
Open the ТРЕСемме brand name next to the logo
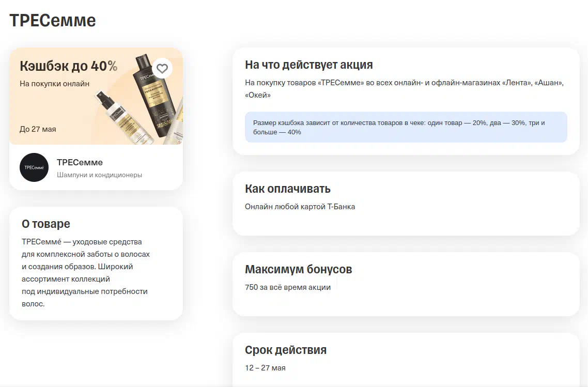pos(80,162)
